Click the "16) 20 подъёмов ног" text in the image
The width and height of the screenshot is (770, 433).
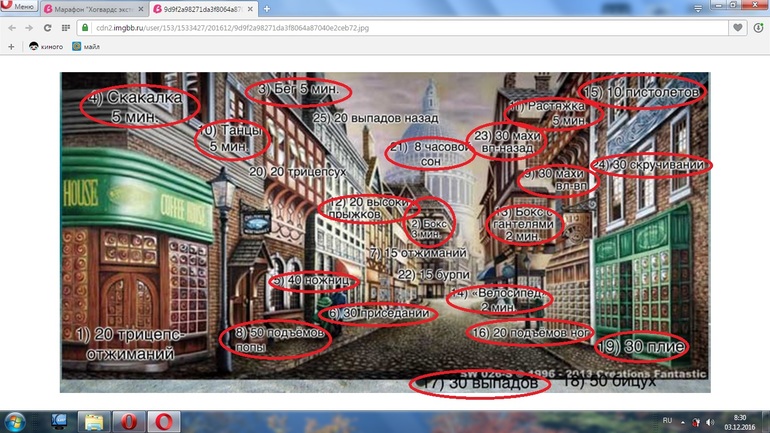pyautogui.click(x=530, y=333)
